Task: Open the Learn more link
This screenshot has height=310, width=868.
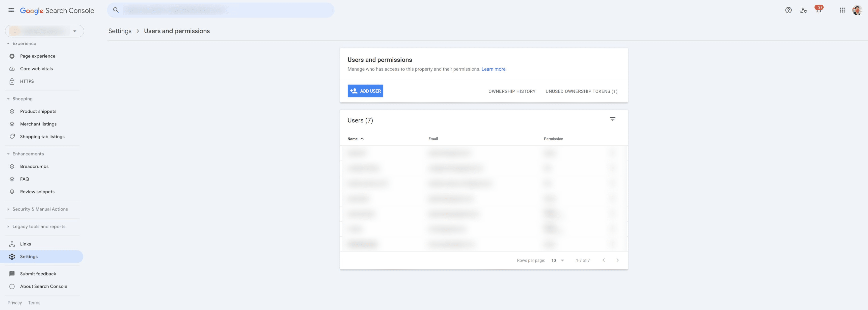Action: point(493,69)
